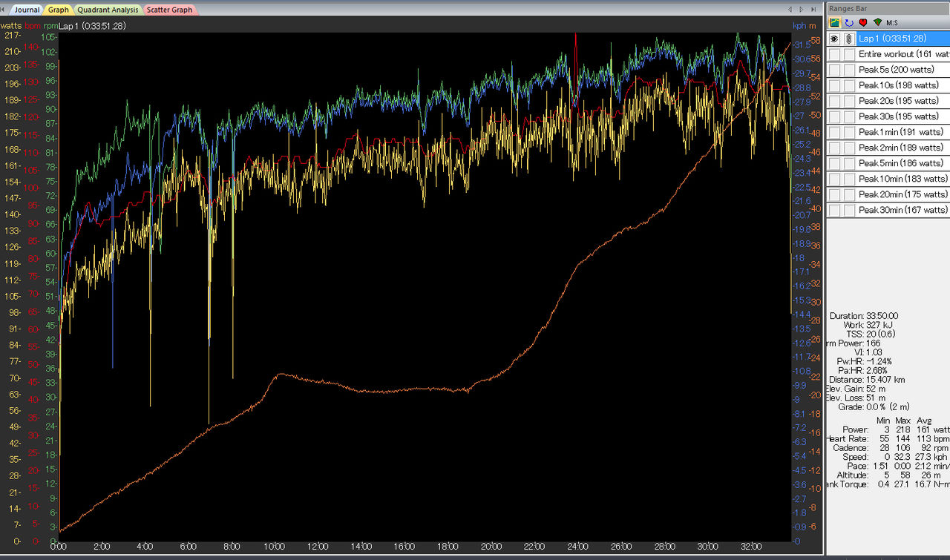Switch to the Journal tab
This screenshot has height=560, width=950.
pyautogui.click(x=26, y=10)
